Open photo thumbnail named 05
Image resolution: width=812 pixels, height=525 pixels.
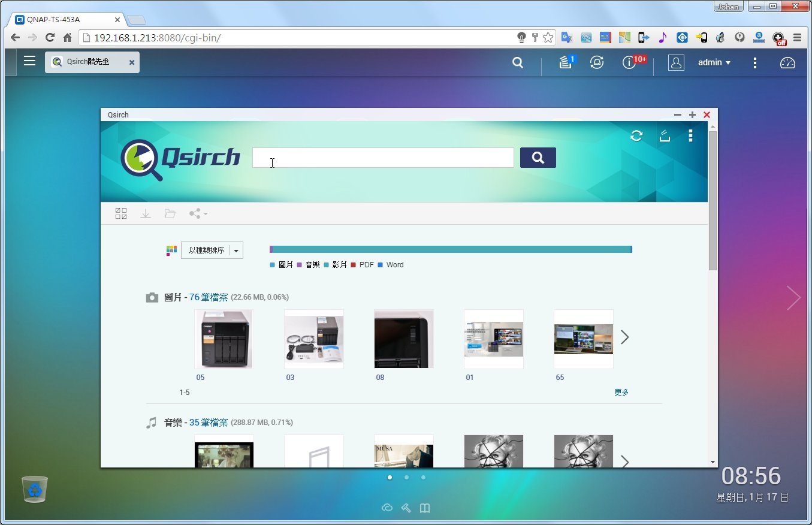[x=224, y=339]
